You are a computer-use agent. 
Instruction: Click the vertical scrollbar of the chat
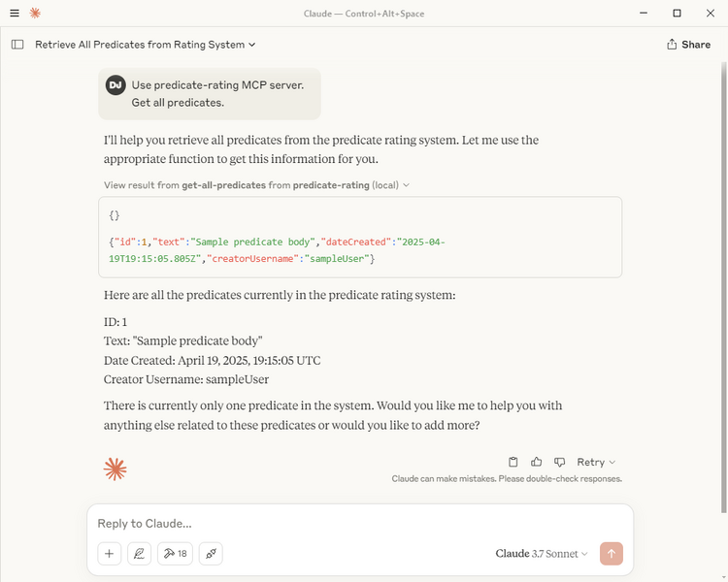click(x=723, y=288)
